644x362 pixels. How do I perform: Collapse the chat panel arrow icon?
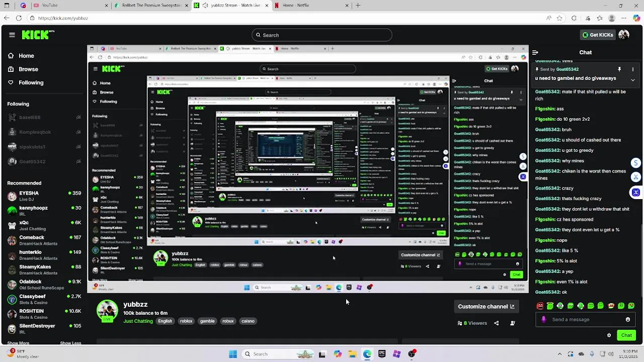pyautogui.click(x=535, y=52)
